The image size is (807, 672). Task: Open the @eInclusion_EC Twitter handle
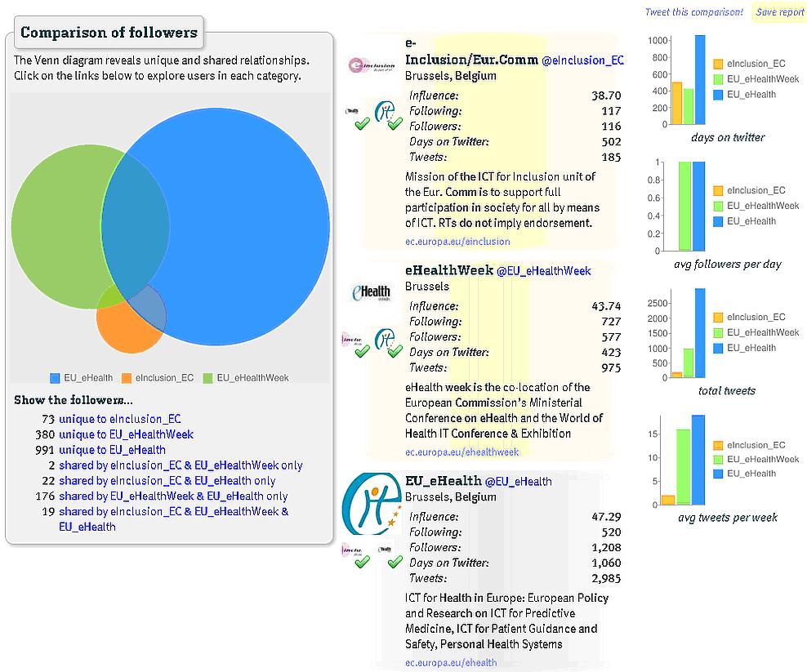point(582,60)
